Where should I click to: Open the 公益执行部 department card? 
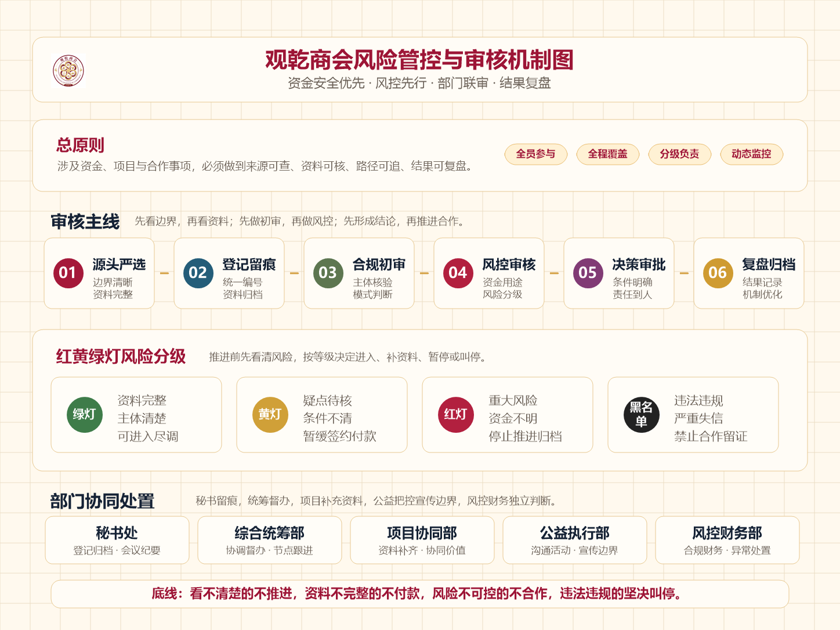coord(575,540)
